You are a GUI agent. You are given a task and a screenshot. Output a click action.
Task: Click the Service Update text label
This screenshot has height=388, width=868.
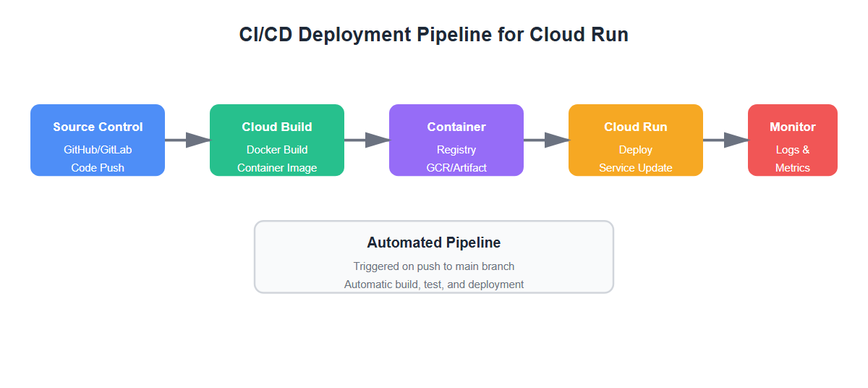pos(636,168)
